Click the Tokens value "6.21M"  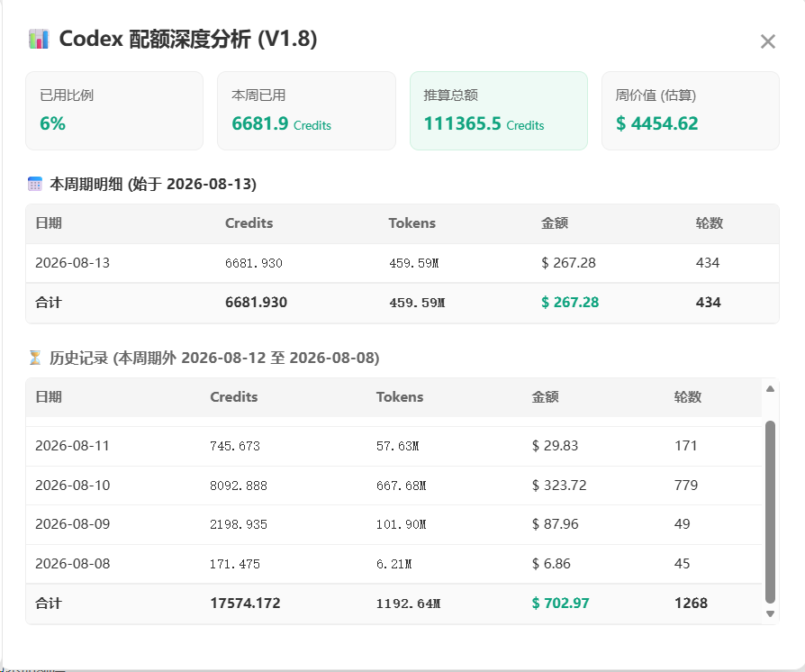point(393,564)
